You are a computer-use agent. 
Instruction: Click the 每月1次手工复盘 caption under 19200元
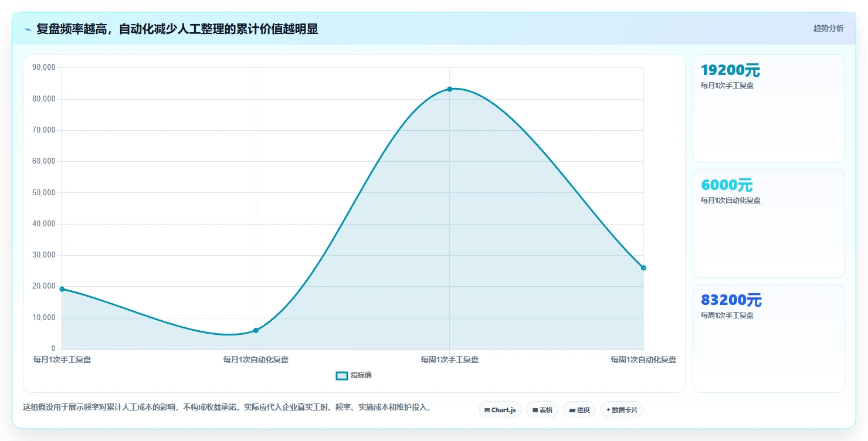pos(727,86)
